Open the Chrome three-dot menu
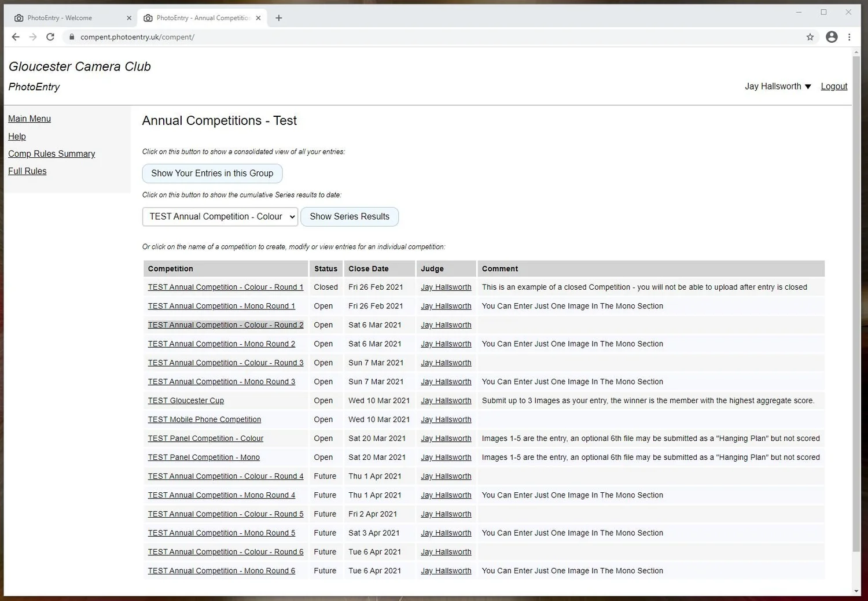This screenshot has height=601, width=868. [x=849, y=37]
